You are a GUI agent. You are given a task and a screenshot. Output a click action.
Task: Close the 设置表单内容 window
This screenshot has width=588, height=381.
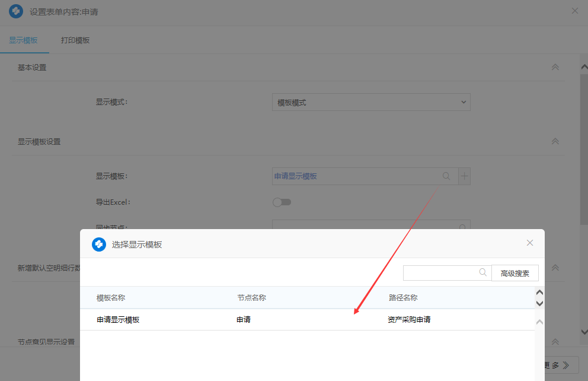(574, 11)
